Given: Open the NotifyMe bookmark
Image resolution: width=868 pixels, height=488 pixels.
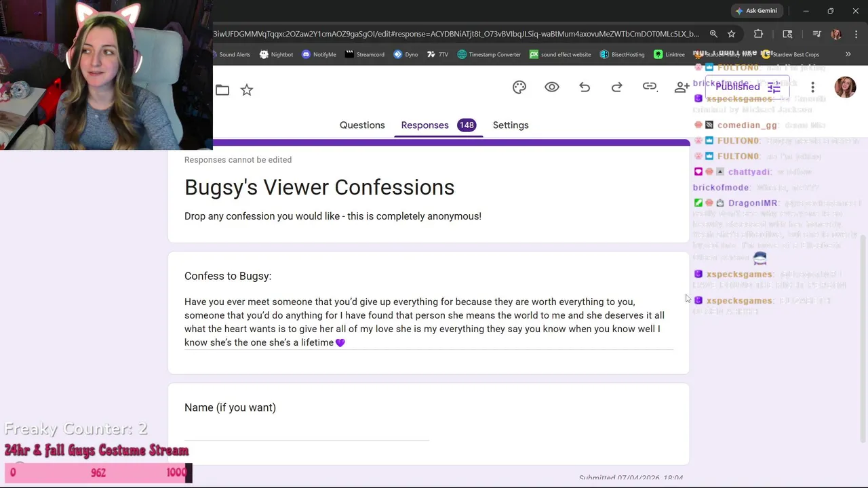Looking at the screenshot, I should click(319, 54).
